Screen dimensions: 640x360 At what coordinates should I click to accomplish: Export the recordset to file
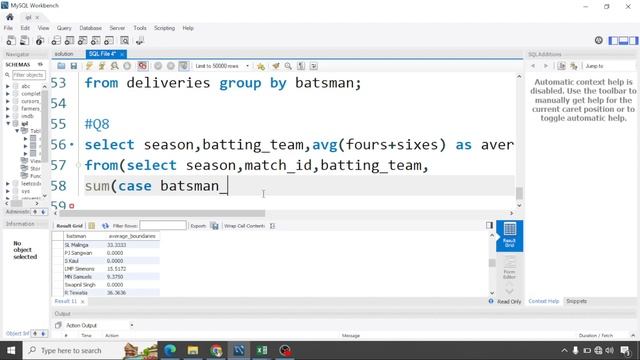point(214,226)
